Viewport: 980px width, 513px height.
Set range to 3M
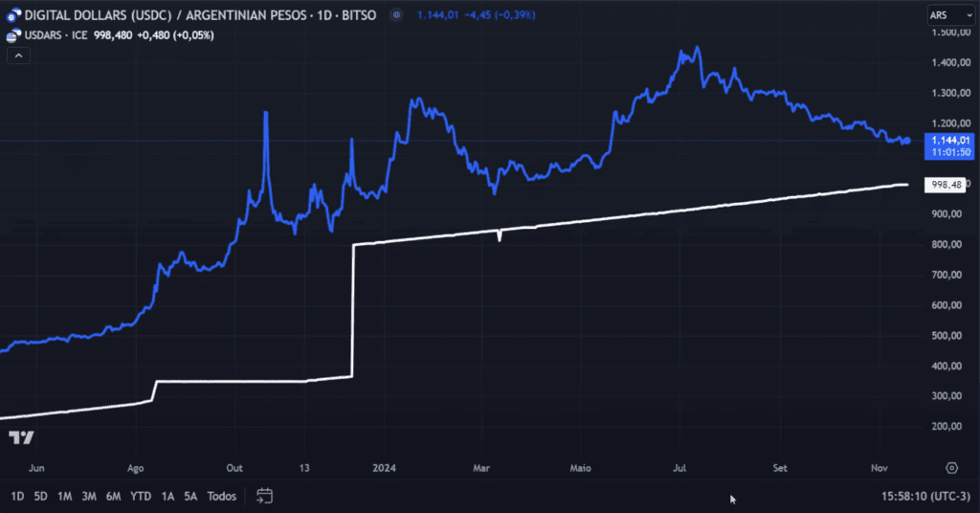point(89,496)
